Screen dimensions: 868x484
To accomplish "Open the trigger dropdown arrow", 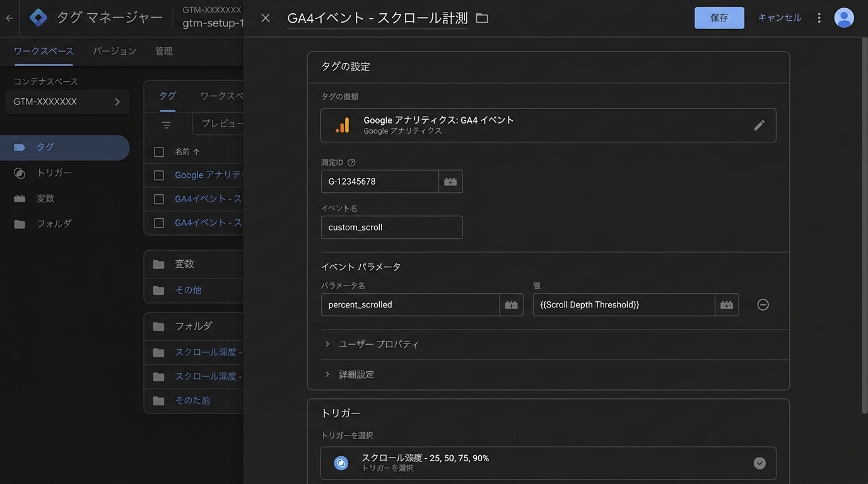I will (759, 463).
